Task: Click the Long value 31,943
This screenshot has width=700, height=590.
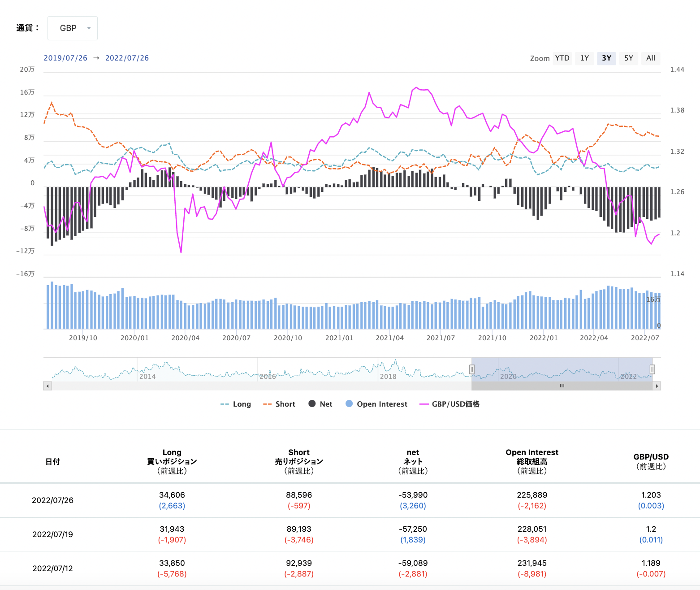Action: 172,529
